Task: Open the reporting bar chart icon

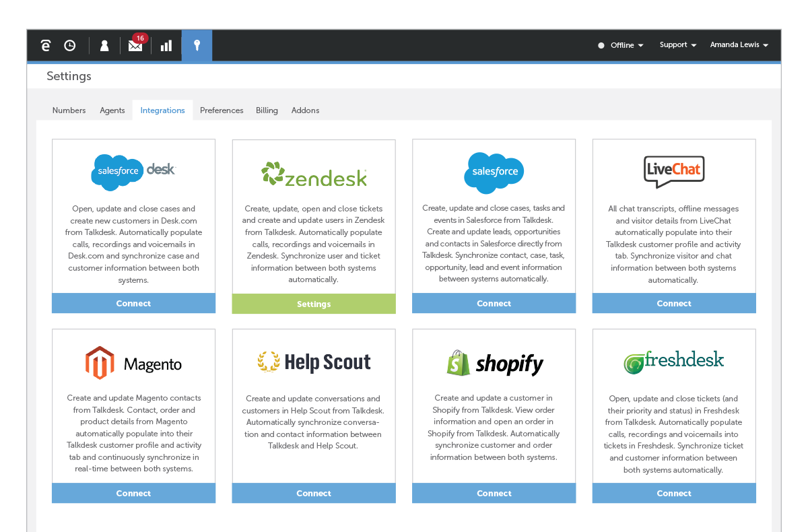Action: click(x=166, y=45)
